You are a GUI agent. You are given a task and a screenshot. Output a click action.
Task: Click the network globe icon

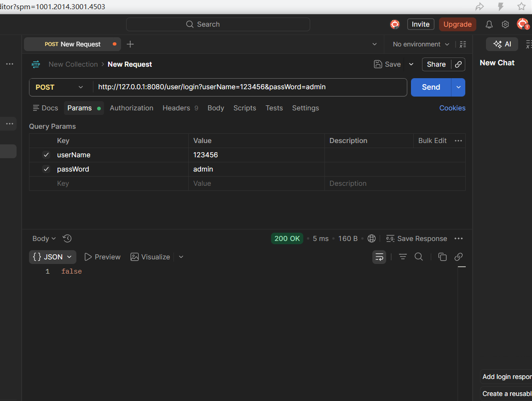click(371, 239)
